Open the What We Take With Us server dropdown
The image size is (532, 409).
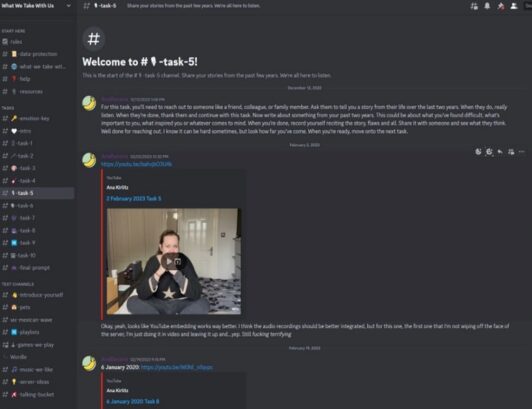point(36,6)
